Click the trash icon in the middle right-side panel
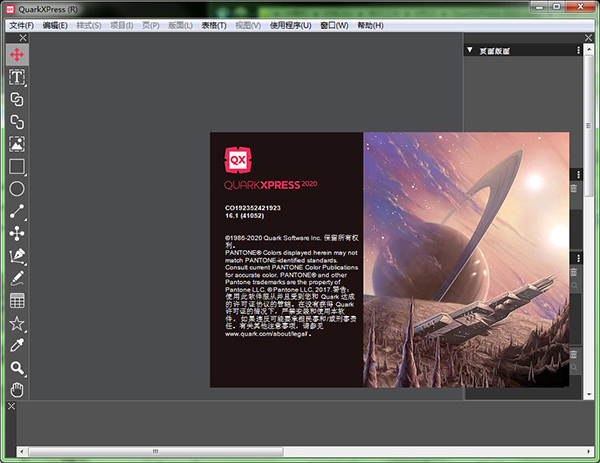The width and height of the screenshot is (600, 463). pyautogui.click(x=574, y=188)
